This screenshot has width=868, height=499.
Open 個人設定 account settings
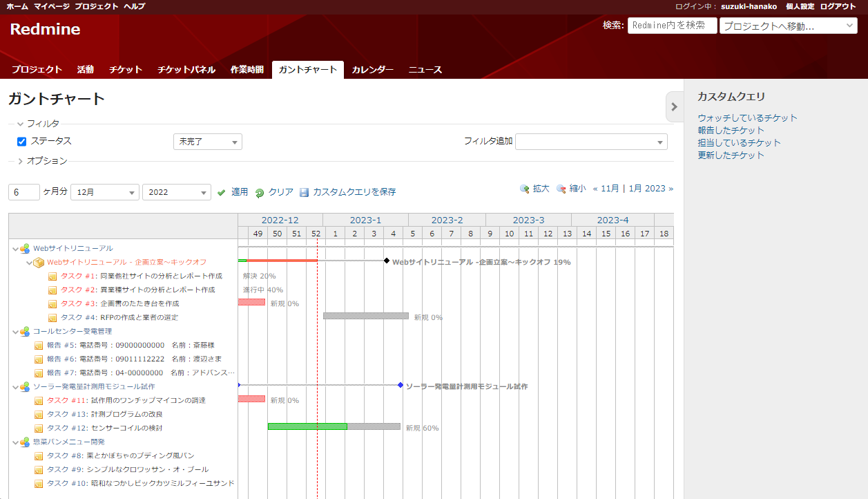tap(800, 6)
